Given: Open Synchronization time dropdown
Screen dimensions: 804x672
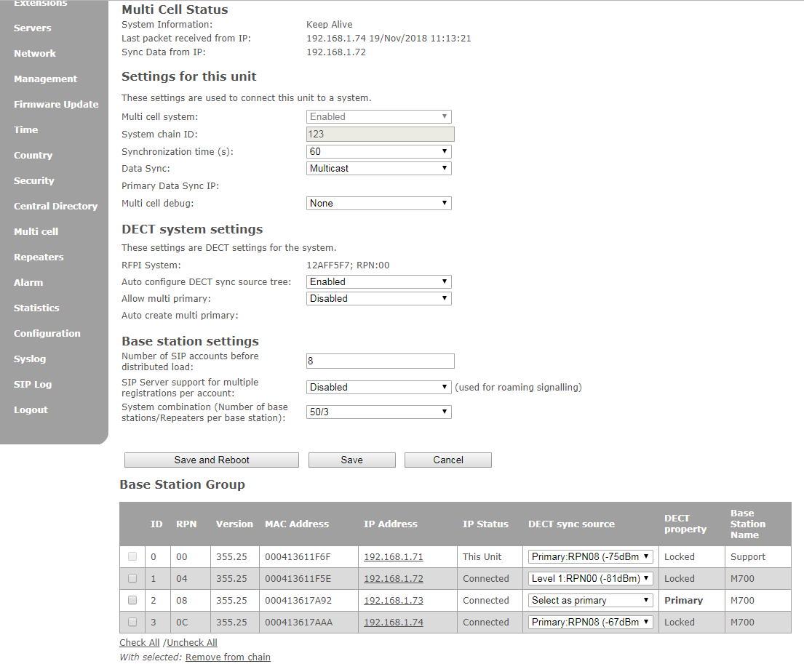Looking at the screenshot, I should pyautogui.click(x=379, y=152).
